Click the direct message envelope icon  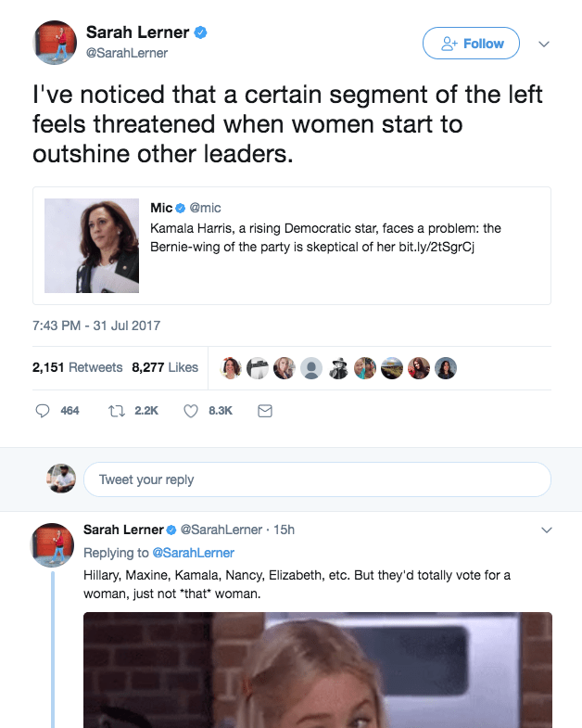(264, 410)
